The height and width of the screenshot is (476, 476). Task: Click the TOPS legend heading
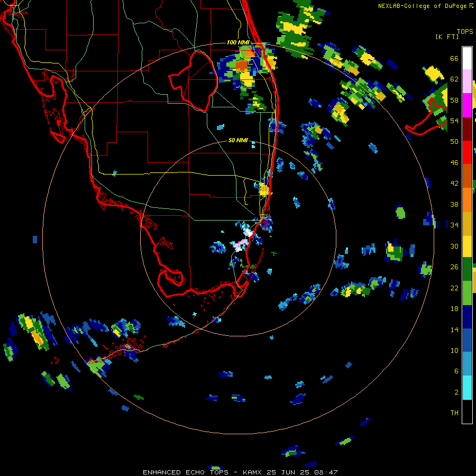465,32
